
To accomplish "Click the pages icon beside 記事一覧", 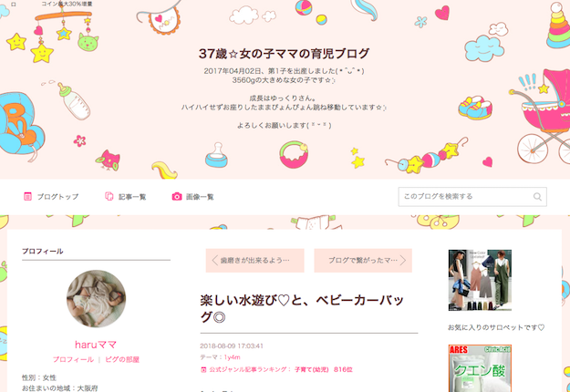I will (x=109, y=197).
